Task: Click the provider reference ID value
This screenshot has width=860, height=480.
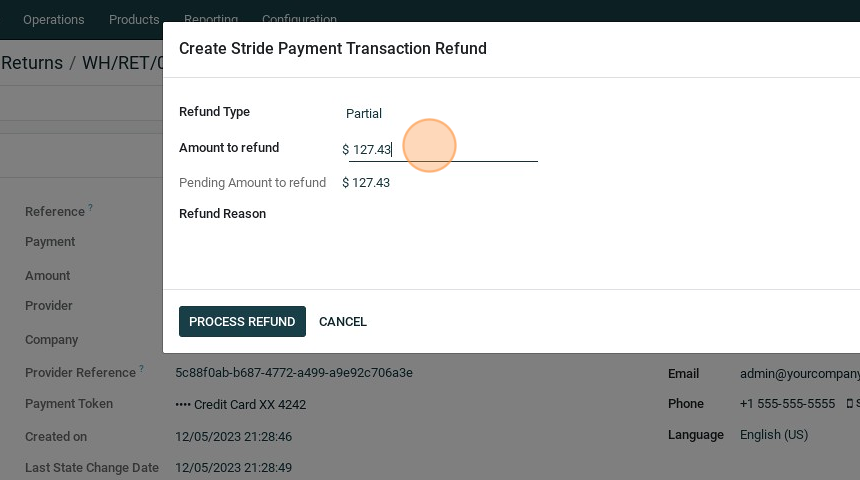Action: pyautogui.click(x=294, y=373)
